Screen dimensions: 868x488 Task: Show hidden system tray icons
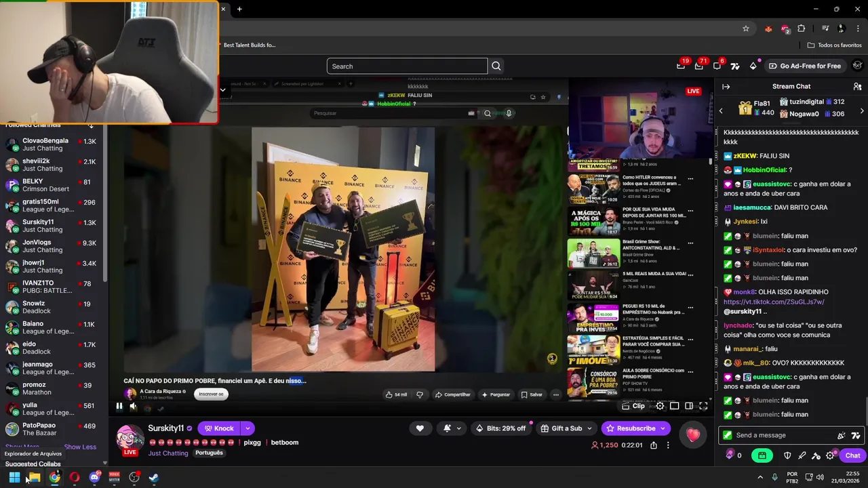[x=759, y=477]
